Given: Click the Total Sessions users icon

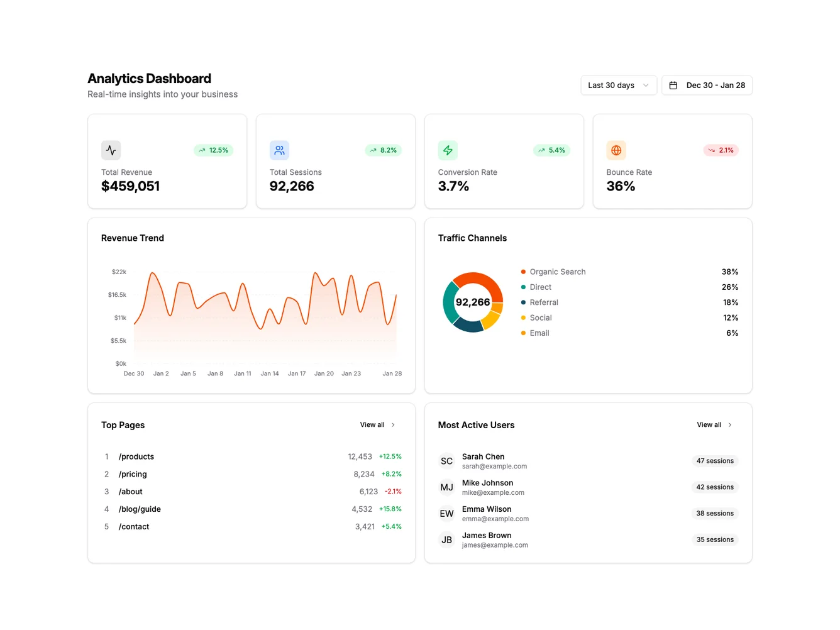Looking at the screenshot, I should 279,150.
